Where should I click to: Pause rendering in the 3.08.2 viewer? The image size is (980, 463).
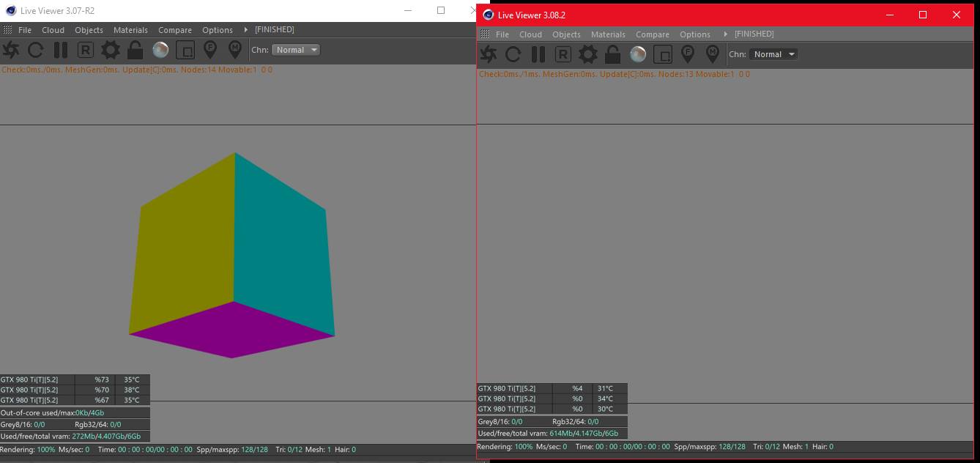point(538,54)
